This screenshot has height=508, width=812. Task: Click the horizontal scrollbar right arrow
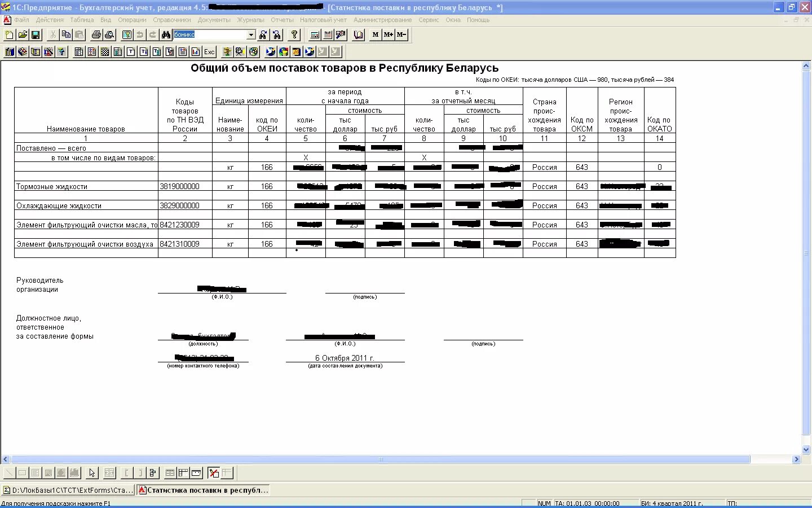pyautogui.click(x=797, y=459)
